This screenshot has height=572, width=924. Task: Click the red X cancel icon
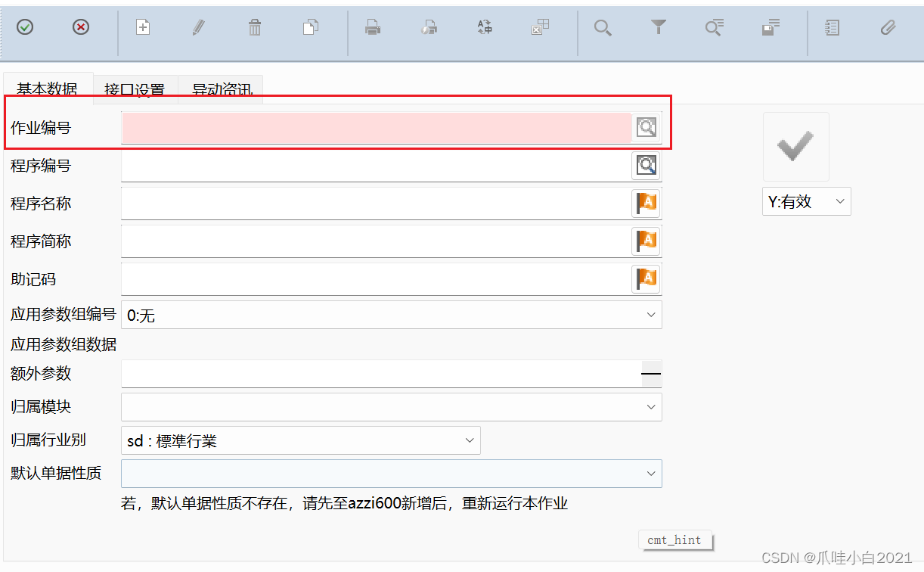[81, 28]
